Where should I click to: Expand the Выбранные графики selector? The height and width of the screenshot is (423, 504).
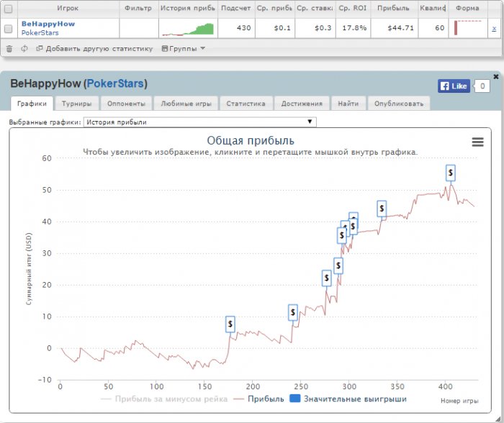click(199, 122)
